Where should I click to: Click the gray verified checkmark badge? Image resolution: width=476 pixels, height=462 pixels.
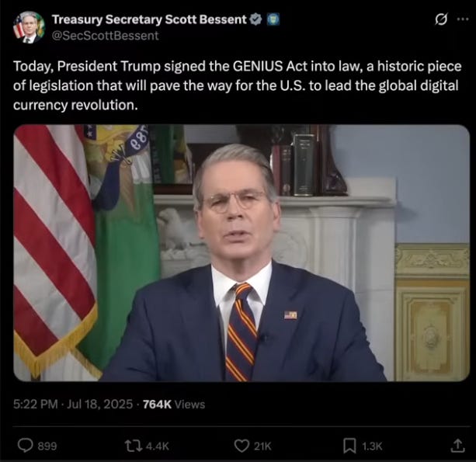pyautogui.click(x=255, y=19)
